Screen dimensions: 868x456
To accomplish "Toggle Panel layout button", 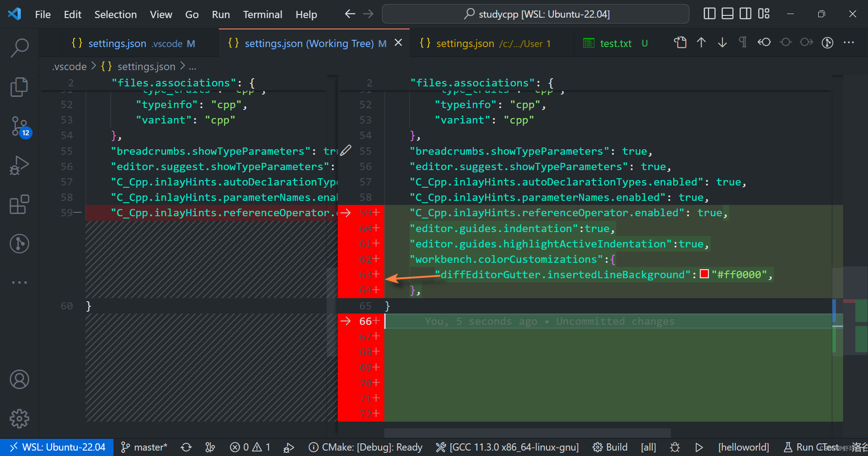I will pos(727,14).
